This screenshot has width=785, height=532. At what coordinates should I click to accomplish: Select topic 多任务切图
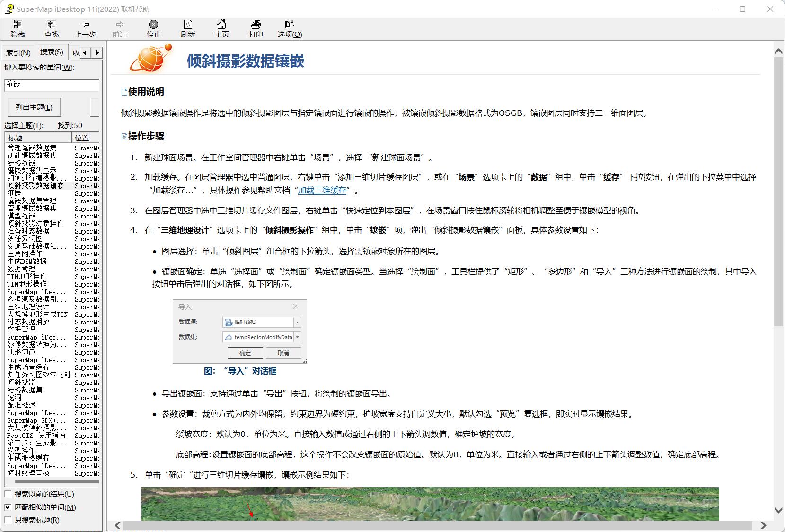click(x=25, y=239)
